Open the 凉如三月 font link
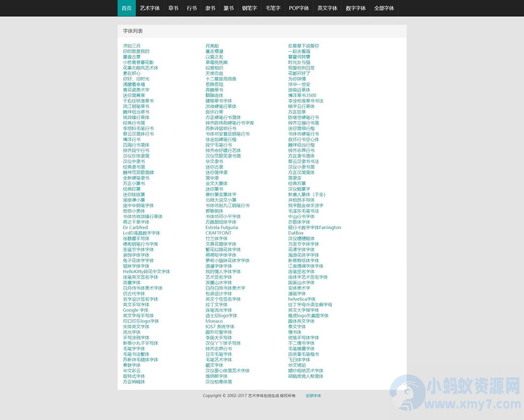Viewport: 524px width, 420px height. 132,46
